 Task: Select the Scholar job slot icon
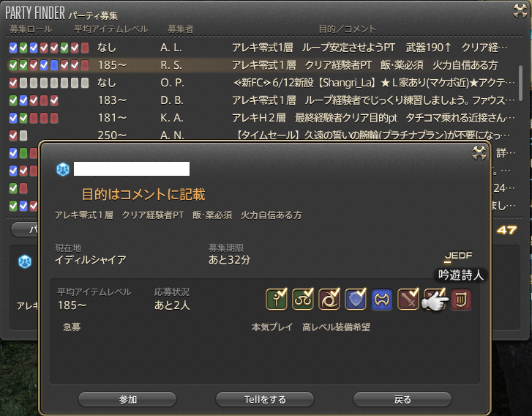[303, 300]
